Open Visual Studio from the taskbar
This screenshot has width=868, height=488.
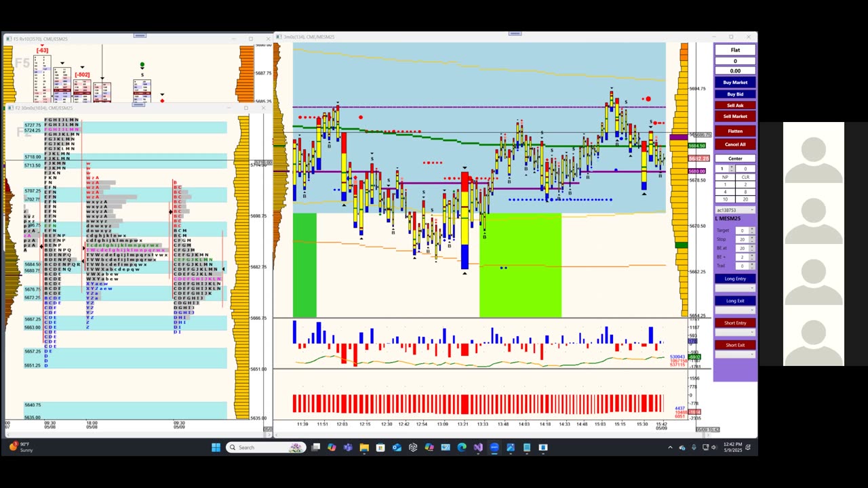(478, 447)
